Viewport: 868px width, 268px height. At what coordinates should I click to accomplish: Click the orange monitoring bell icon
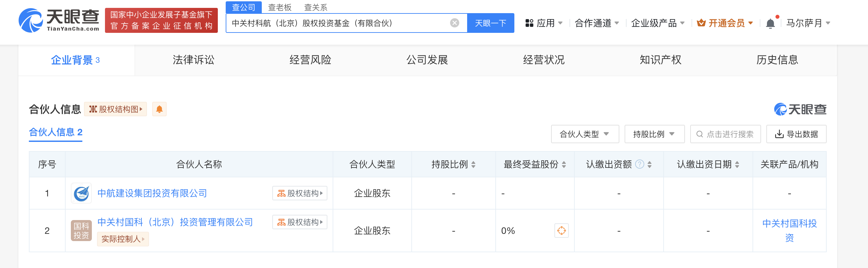159,109
